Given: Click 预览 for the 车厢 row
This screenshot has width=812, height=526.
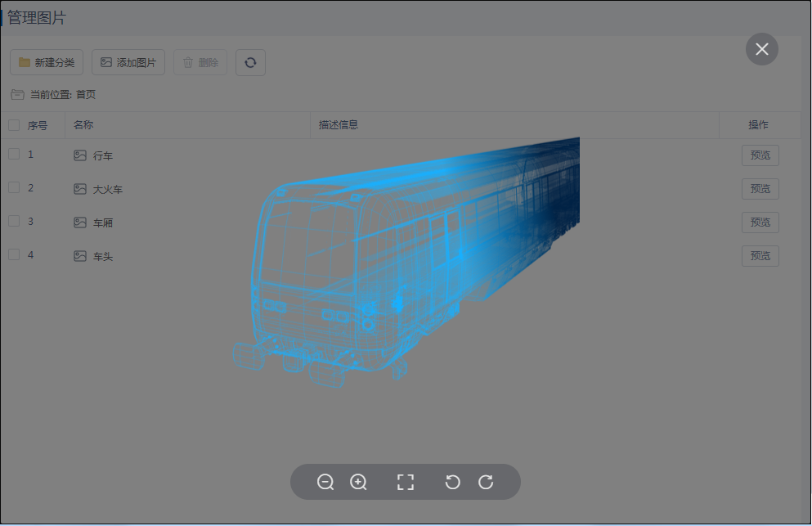Looking at the screenshot, I should pos(760,223).
